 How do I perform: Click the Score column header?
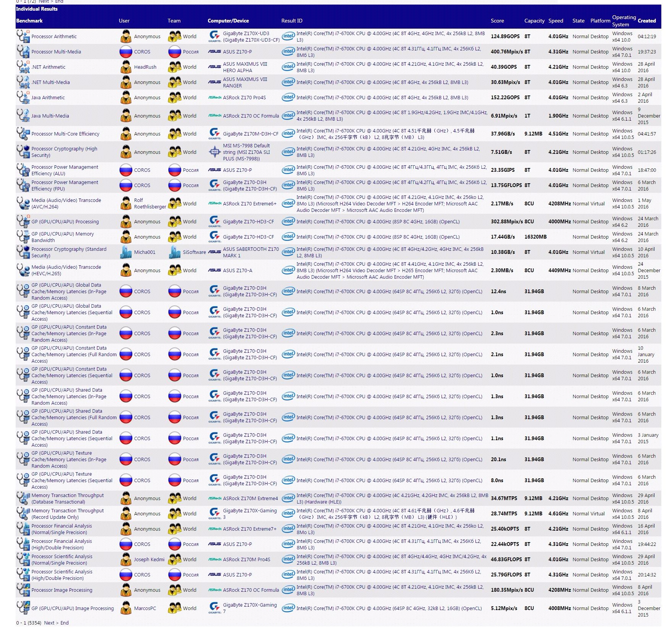click(497, 21)
